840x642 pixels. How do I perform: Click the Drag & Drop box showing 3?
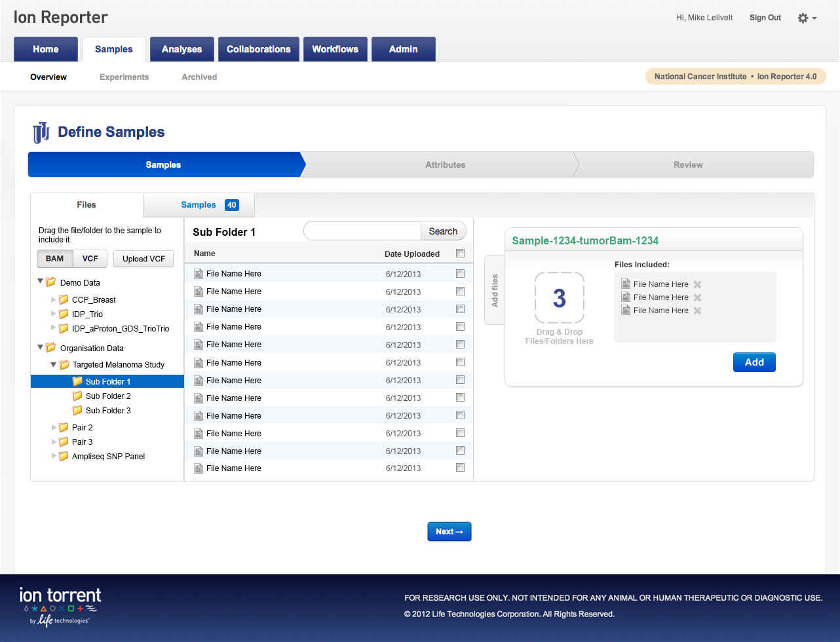(x=560, y=298)
